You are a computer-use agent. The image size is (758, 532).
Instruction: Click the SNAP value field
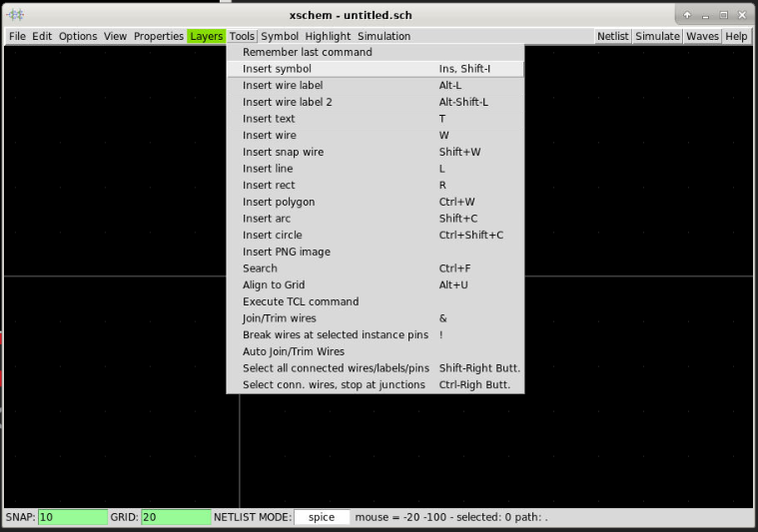click(x=73, y=517)
